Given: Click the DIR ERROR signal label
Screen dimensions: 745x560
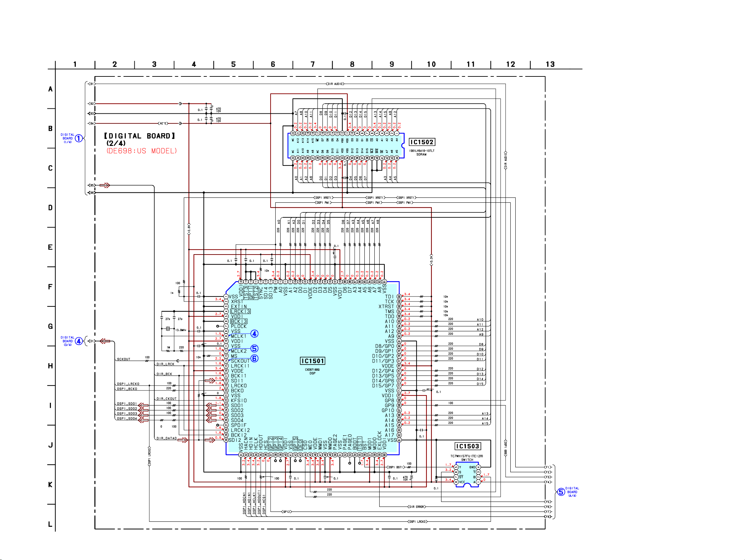Looking at the screenshot, I should tap(417, 507).
